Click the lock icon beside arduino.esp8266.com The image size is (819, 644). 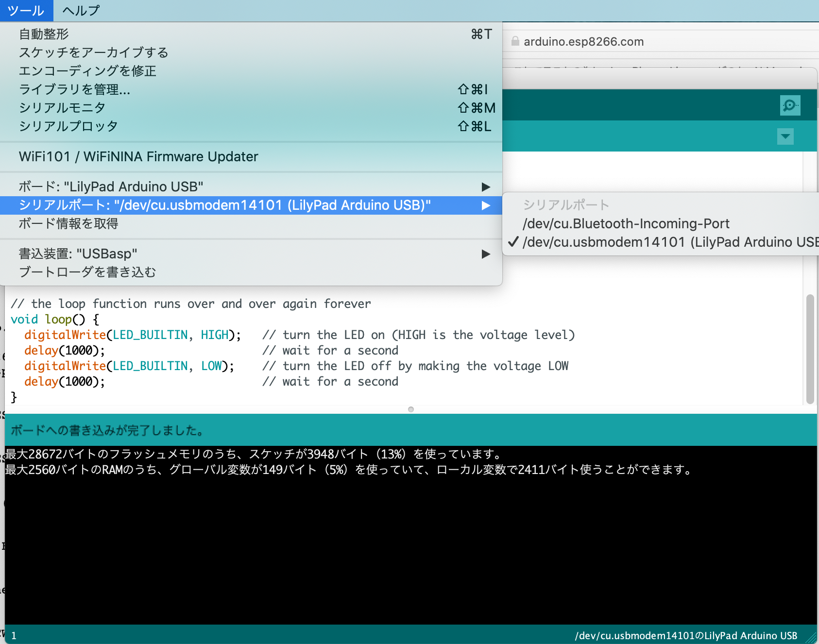(515, 41)
